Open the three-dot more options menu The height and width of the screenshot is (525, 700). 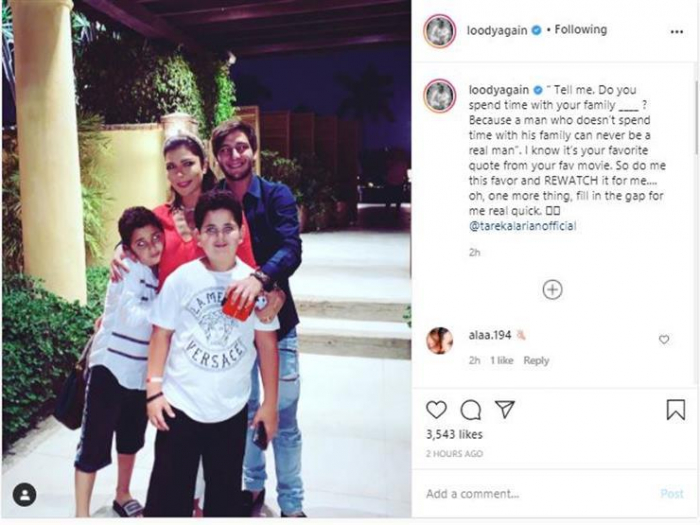click(677, 31)
